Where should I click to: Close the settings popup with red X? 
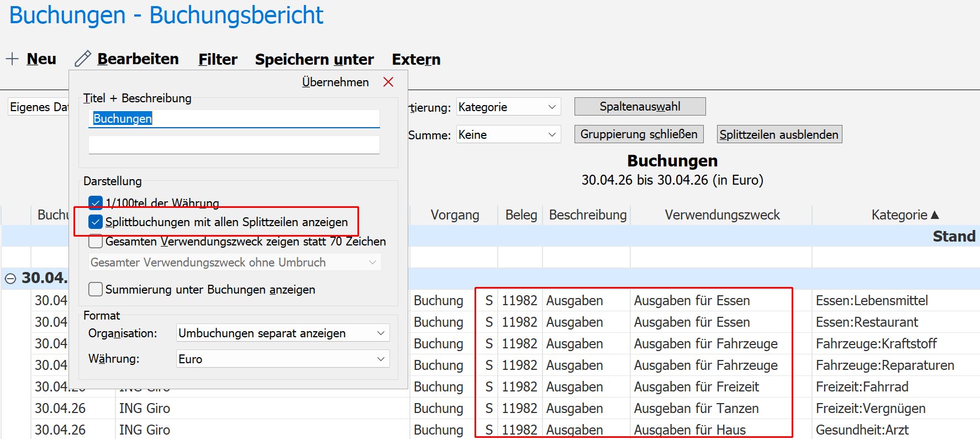388,82
